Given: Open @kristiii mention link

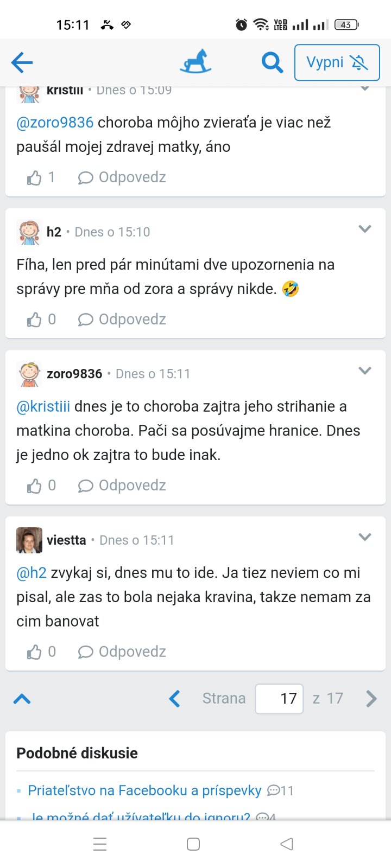Looking at the screenshot, I should (43, 406).
